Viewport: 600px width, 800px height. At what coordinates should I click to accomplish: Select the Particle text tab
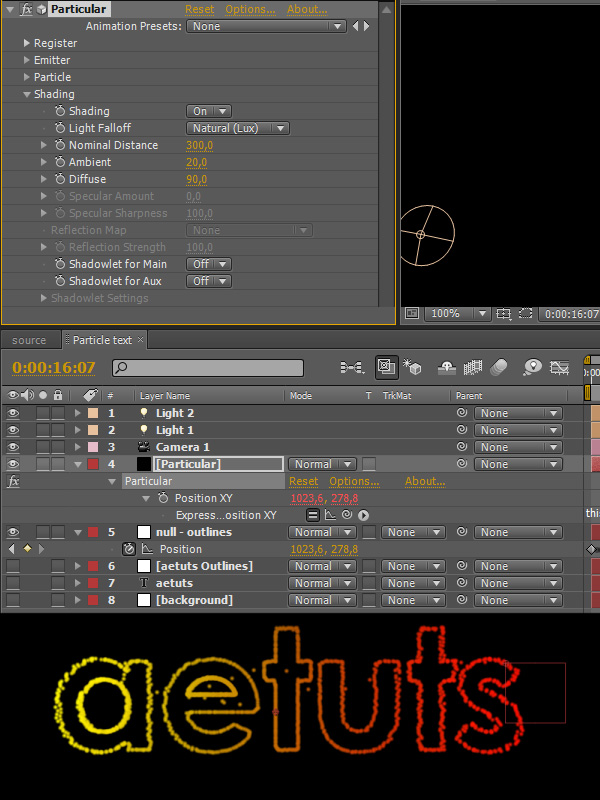click(x=102, y=340)
